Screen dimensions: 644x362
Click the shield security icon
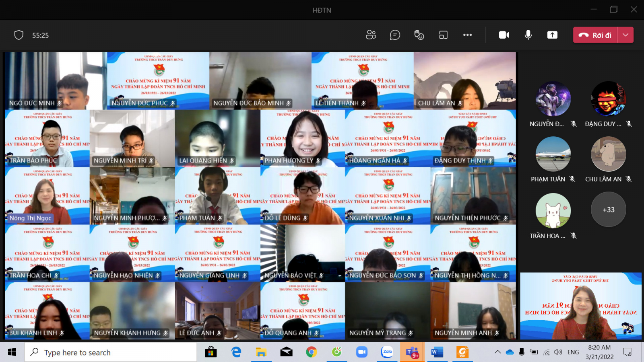19,35
